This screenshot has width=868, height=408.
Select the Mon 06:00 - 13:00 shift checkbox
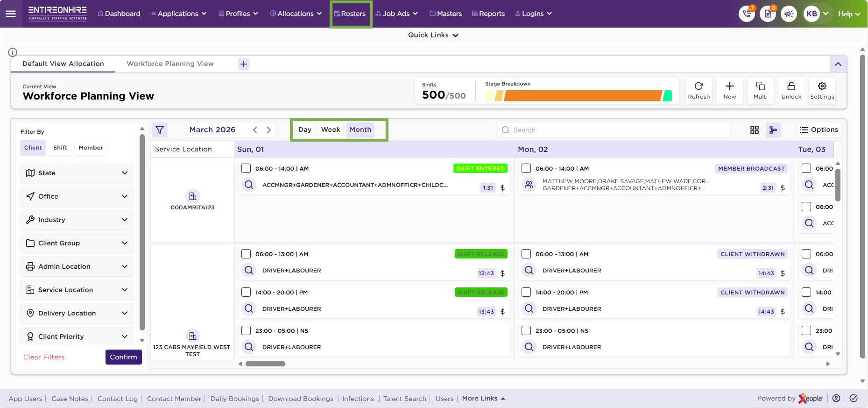pos(526,254)
